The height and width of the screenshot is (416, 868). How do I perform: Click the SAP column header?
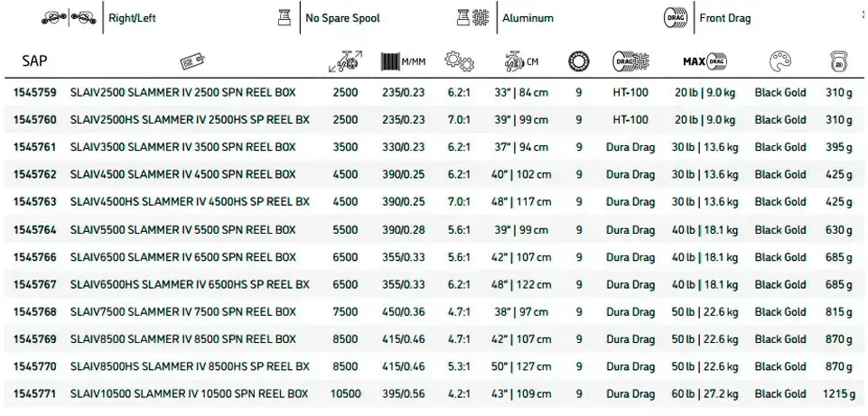(x=34, y=60)
